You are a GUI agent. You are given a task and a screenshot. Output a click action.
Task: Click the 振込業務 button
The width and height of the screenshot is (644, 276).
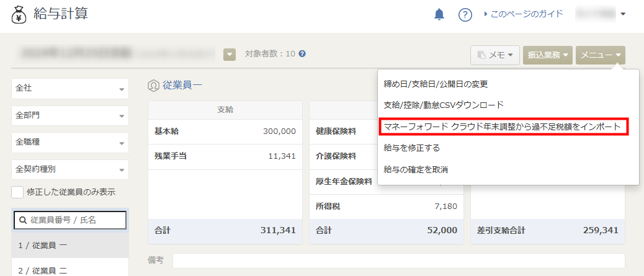click(548, 55)
